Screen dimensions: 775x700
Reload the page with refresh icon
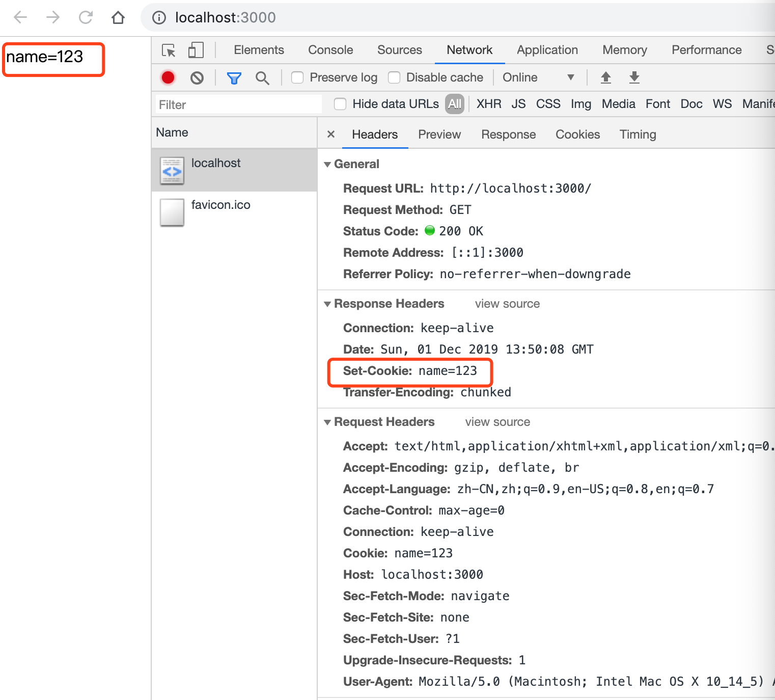point(86,18)
